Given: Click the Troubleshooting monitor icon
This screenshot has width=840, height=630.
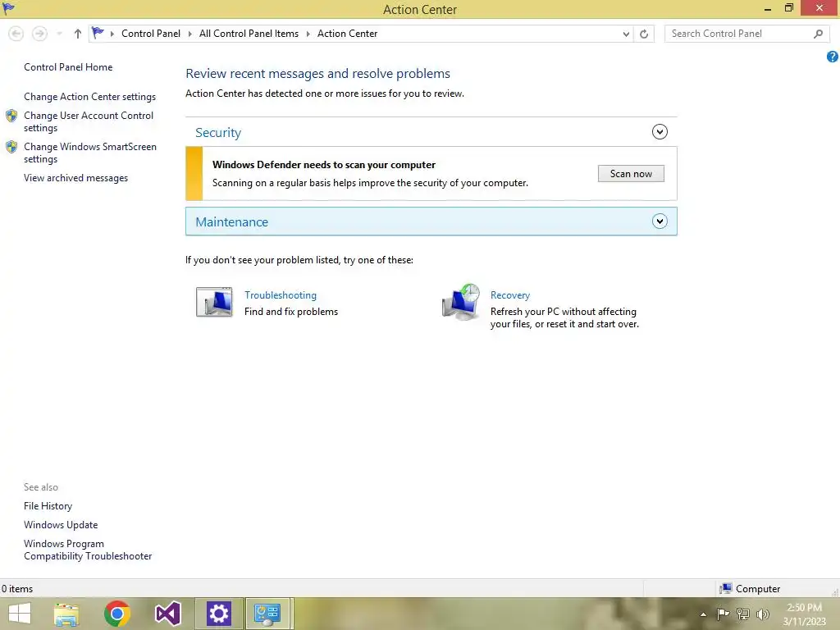Looking at the screenshot, I should 214,302.
